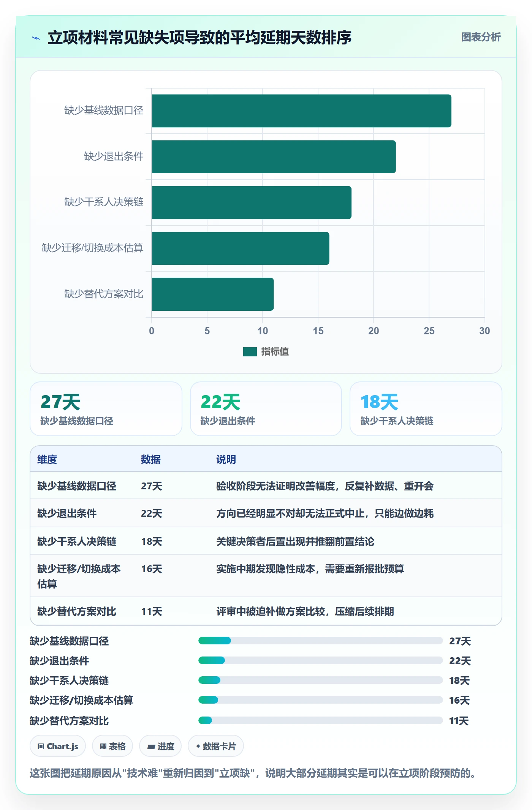The image size is (532, 810).
Task: Click the 缺少基线数据口径 chart bar
Action: 301,111
